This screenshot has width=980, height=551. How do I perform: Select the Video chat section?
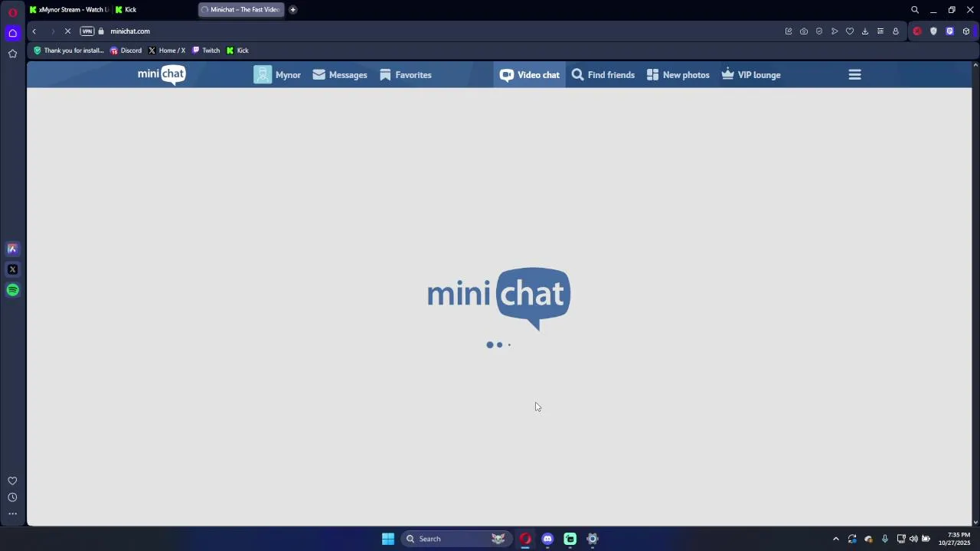[x=530, y=75]
